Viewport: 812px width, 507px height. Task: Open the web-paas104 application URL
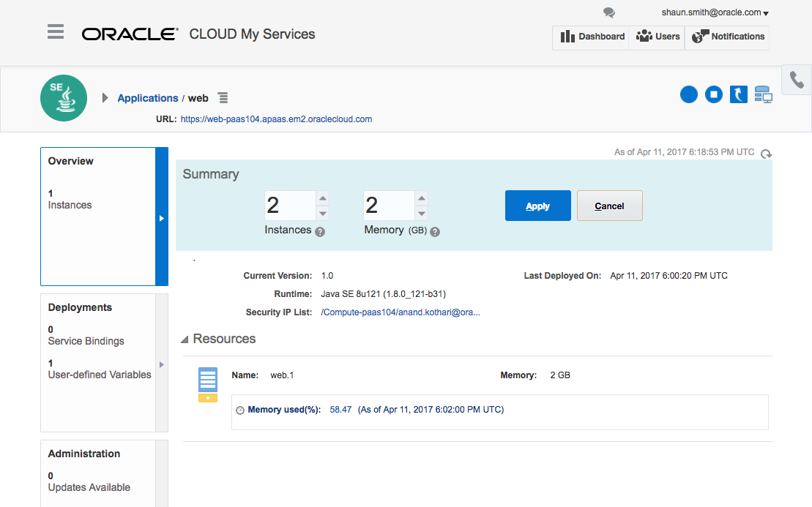tap(276, 119)
